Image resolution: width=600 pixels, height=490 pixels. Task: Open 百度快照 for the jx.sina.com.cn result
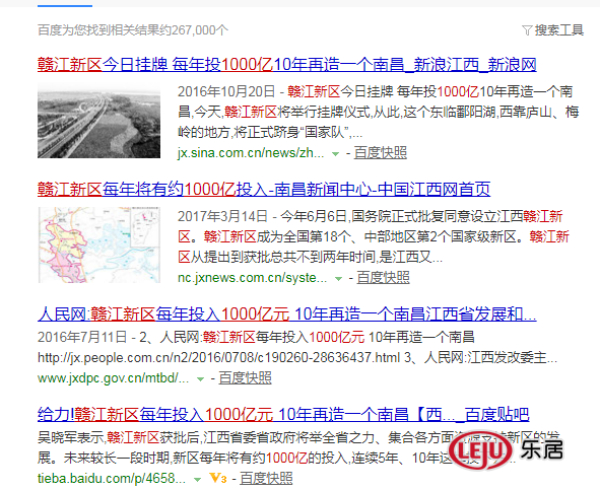(380, 153)
